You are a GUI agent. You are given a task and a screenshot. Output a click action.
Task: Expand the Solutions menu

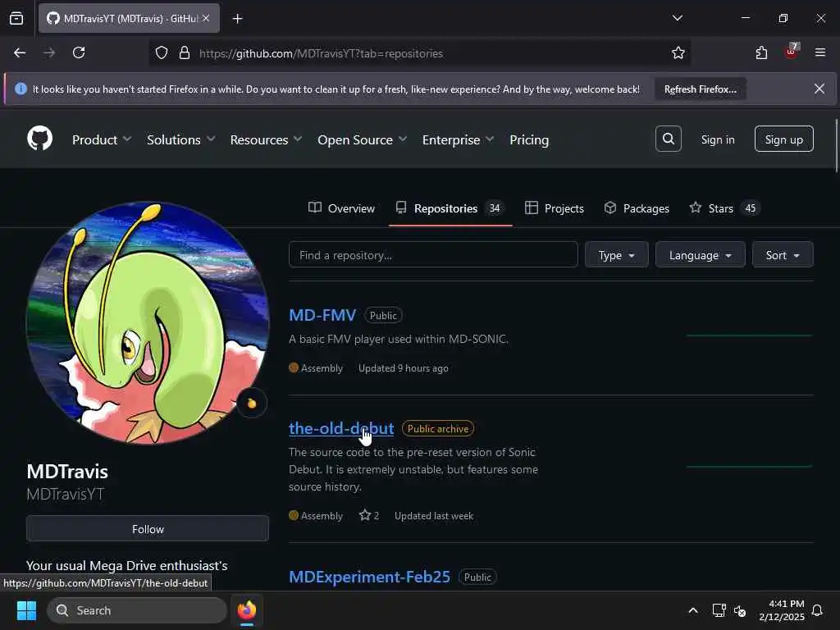(x=181, y=139)
